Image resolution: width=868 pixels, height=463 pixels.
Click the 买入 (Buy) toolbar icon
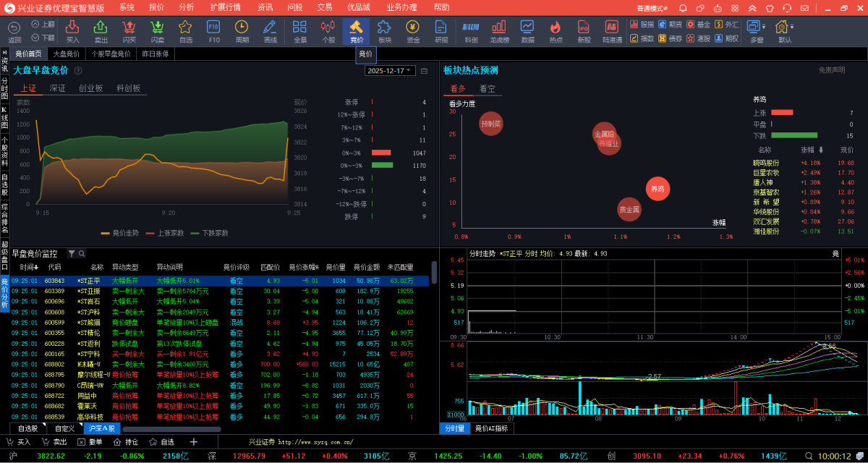[x=72, y=30]
